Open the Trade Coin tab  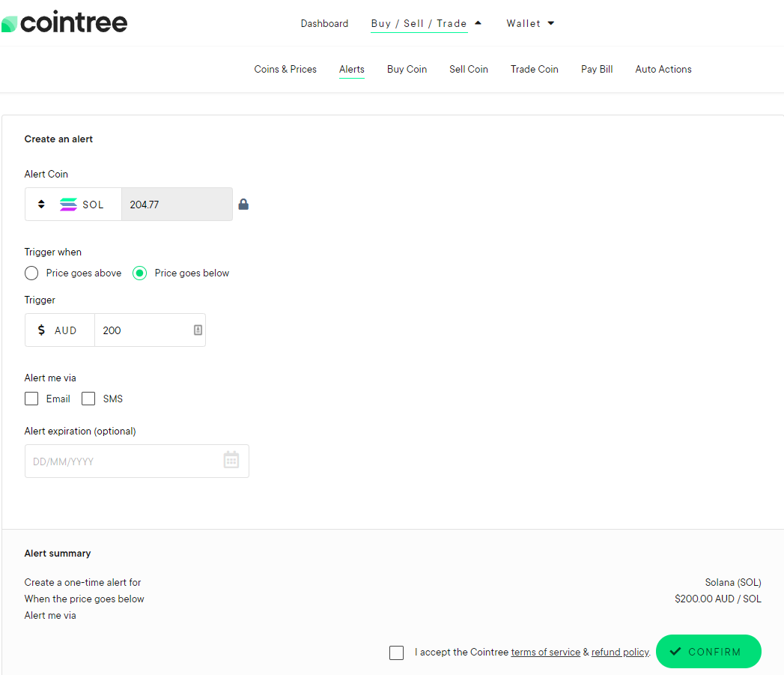point(535,69)
